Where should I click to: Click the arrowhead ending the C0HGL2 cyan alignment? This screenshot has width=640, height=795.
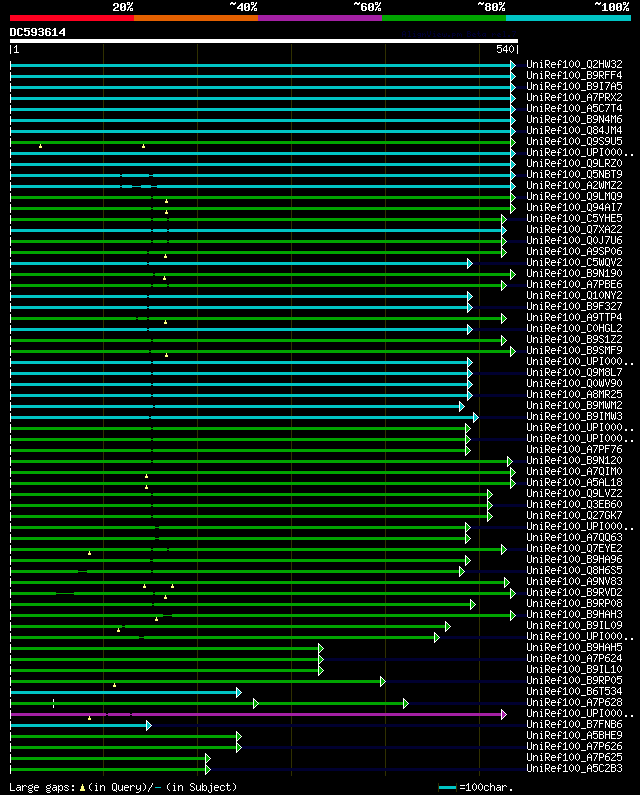(x=470, y=330)
